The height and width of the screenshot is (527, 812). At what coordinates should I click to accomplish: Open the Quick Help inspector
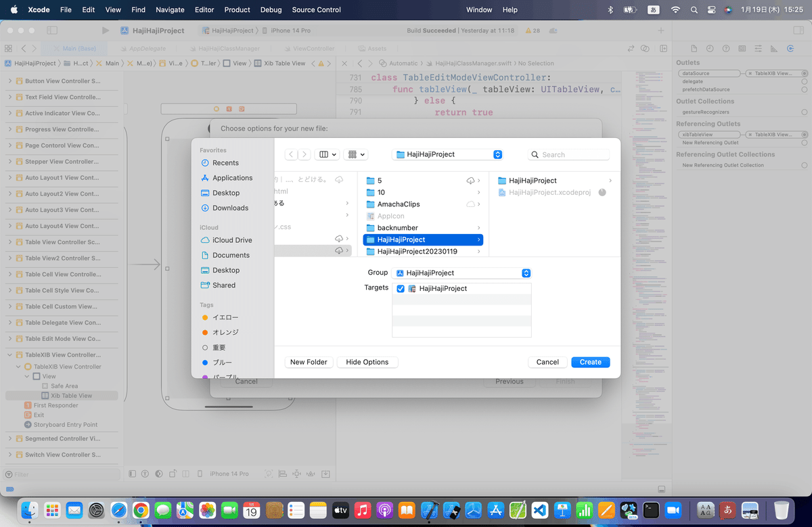click(x=726, y=49)
